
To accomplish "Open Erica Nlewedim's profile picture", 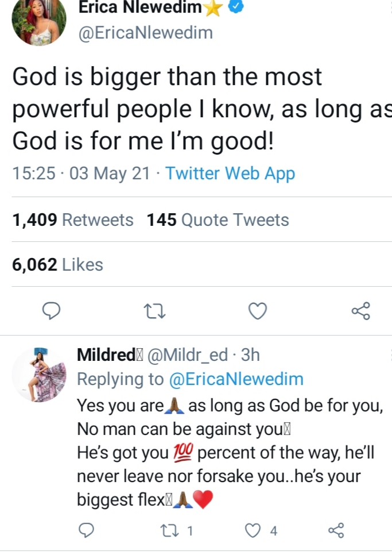I will [x=39, y=21].
